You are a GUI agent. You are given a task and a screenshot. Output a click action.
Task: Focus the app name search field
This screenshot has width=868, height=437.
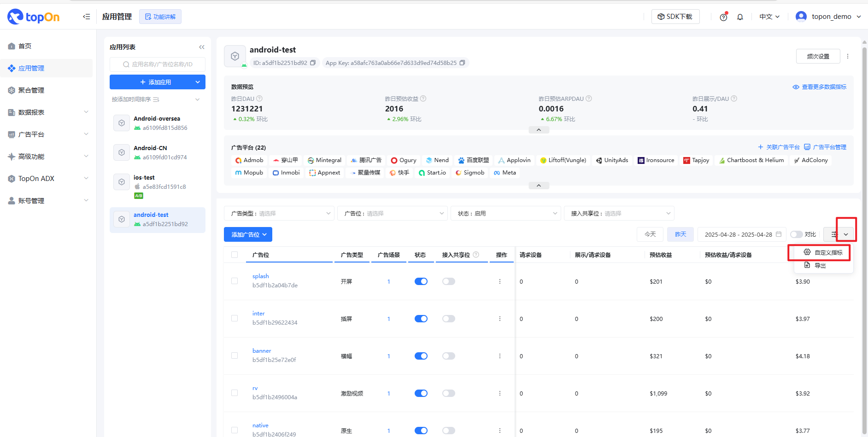pos(158,64)
